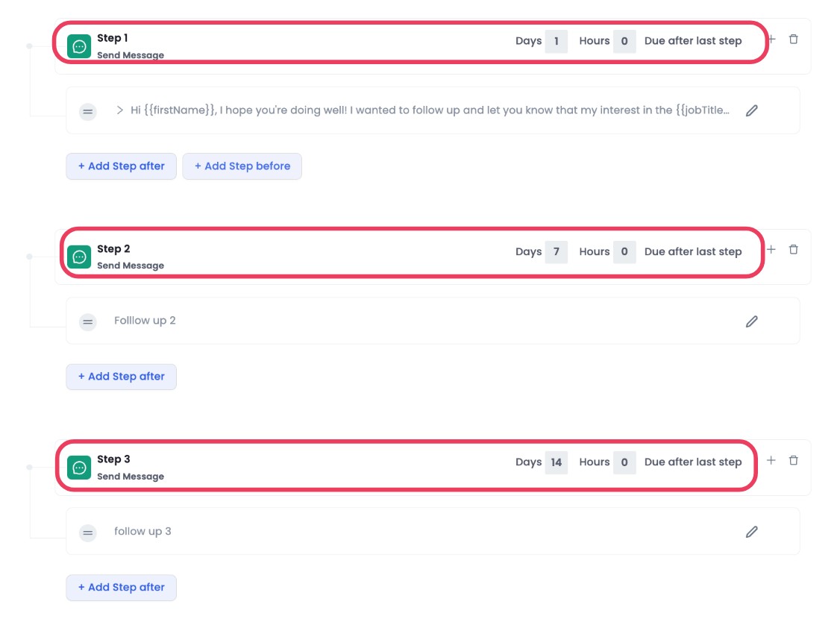This screenshot has width=840, height=622.
Task: Click the plus icon next to Step 2
Action: tap(771, 248)
